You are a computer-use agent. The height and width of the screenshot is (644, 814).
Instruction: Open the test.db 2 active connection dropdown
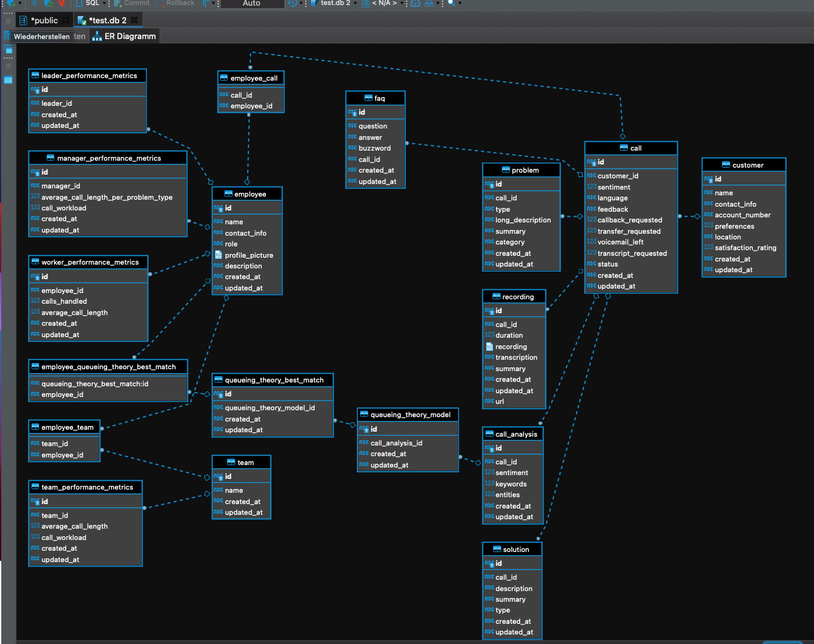click(x=334, y=3)
